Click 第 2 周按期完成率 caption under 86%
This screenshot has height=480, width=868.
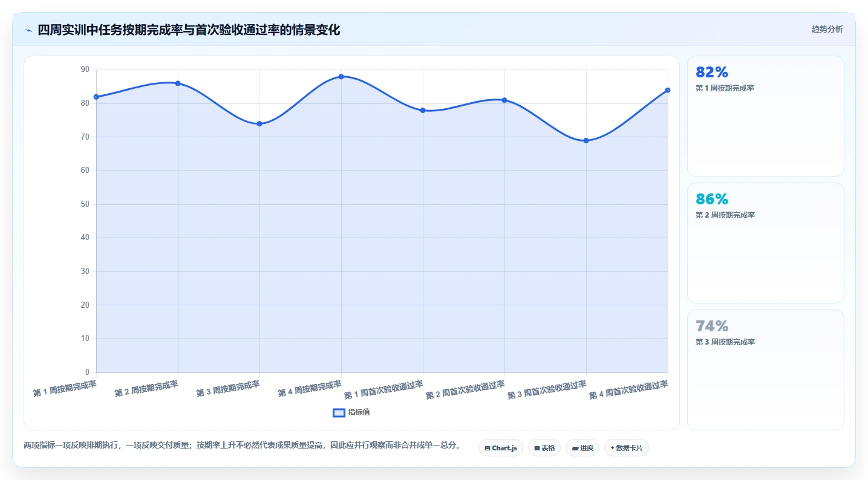(x=725, y=215)
